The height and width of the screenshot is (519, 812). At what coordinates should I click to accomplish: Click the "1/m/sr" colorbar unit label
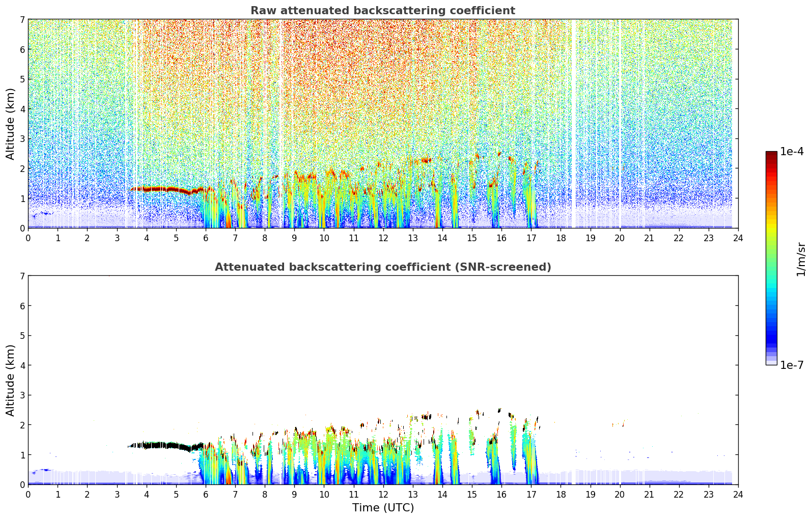801,258
